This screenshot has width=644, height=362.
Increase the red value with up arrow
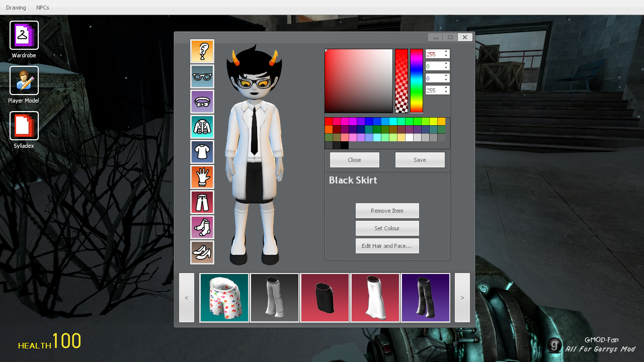coord(446,51)
